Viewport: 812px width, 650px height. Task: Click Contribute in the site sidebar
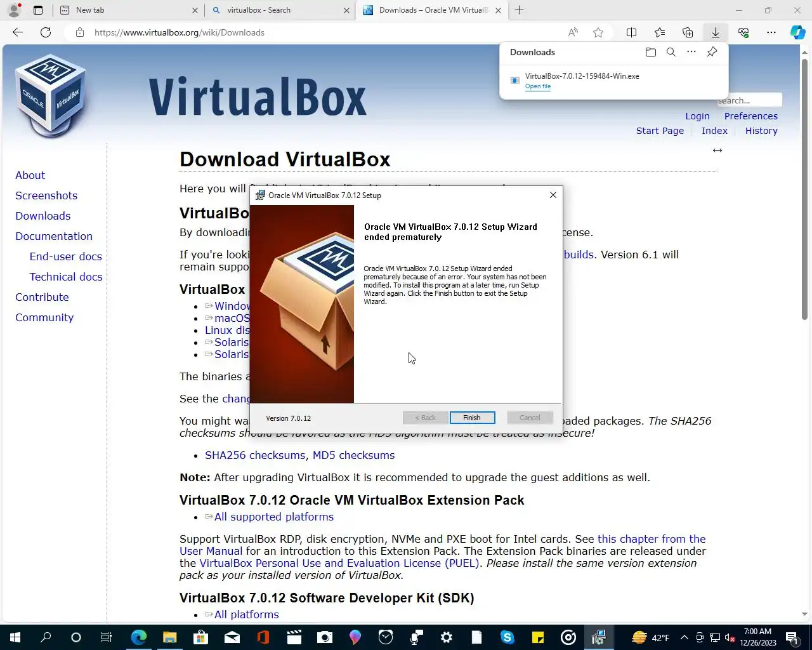(x=42, y=297)
